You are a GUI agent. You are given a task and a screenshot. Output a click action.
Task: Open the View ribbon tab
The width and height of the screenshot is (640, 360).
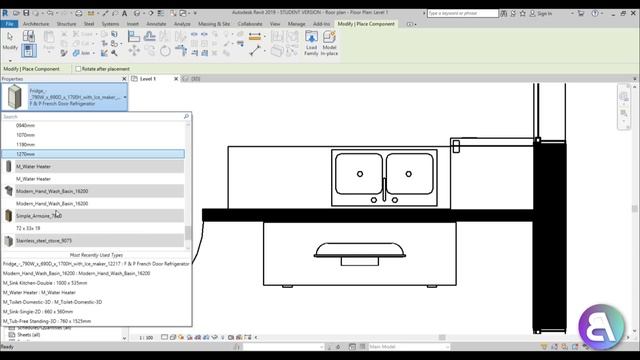coord(275,24)
